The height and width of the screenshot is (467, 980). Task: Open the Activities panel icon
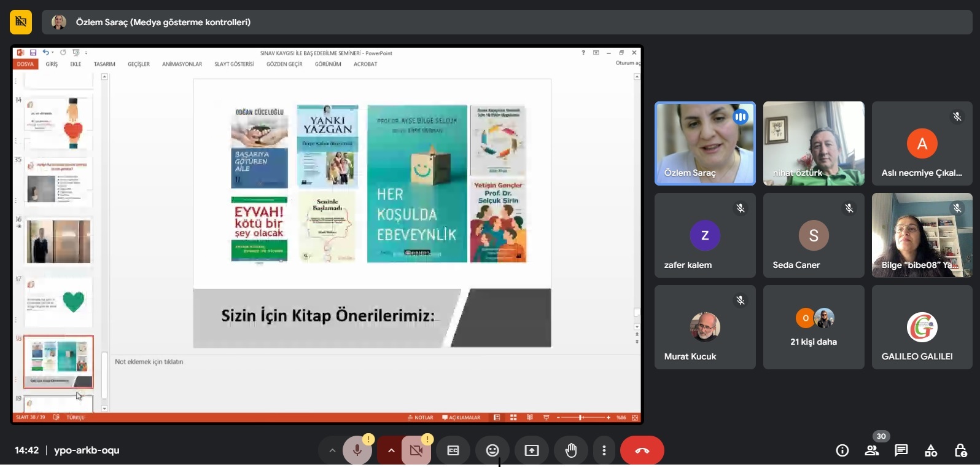pyautogui.click(x=931, y=450)
